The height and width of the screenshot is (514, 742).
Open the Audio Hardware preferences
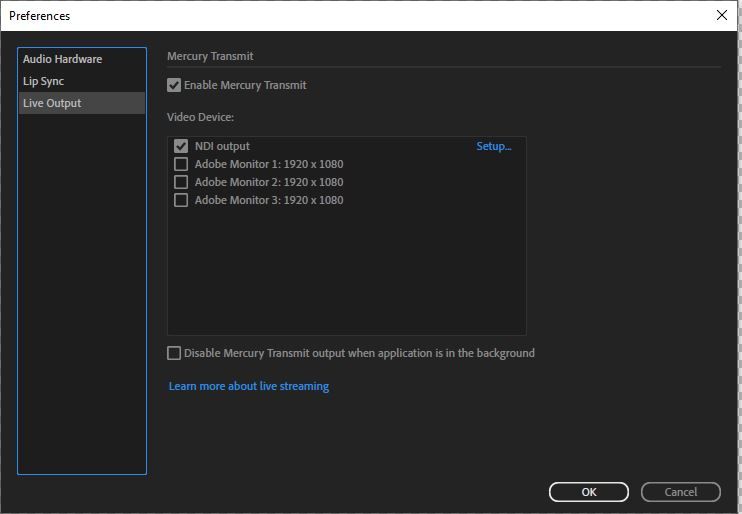(62, 59)
